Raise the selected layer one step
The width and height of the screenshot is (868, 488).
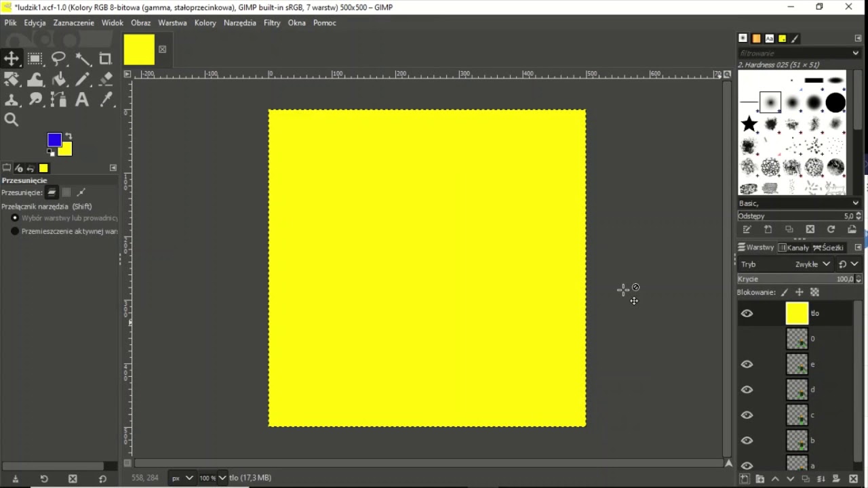click(775, 479)
